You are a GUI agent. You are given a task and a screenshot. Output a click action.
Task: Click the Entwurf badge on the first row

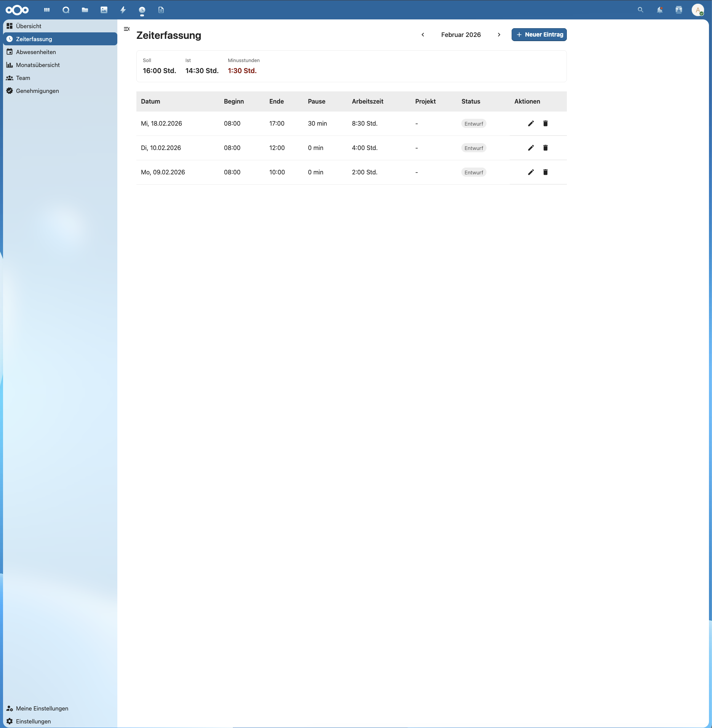[x=474, y=123]
